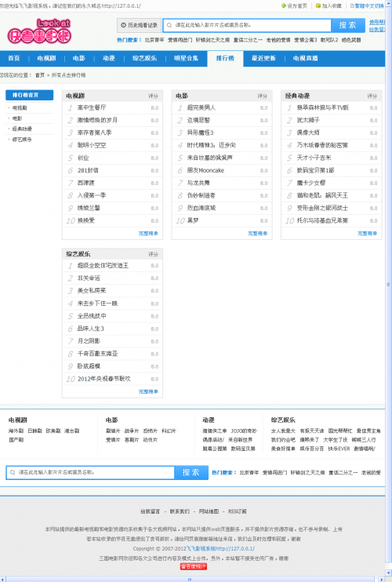The image size is (392, 582).
Task: Open the 综艺娱乐 navigation tab
Action: point(144,58)
